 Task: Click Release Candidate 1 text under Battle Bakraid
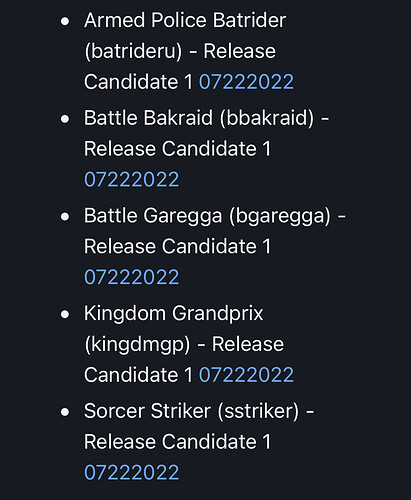pos(177,149)
